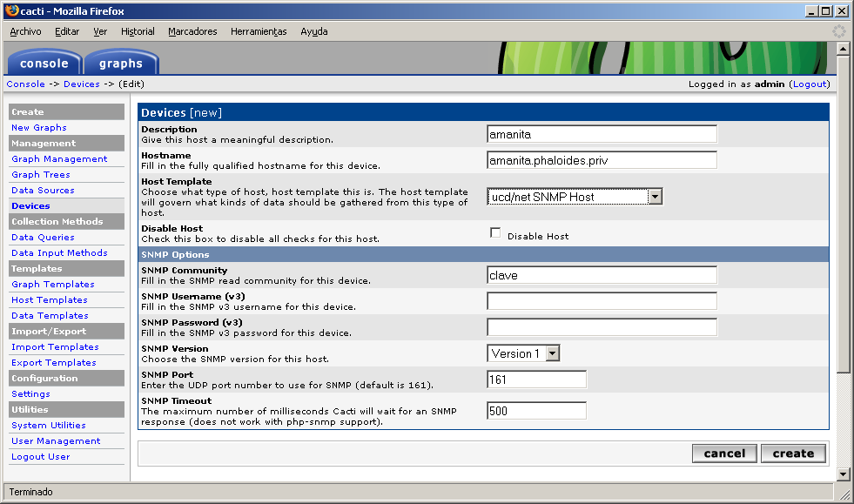Open Data Templates in sidebar
Image resolution: width=854 pixels, height=504 pixels.
point(50,315)
